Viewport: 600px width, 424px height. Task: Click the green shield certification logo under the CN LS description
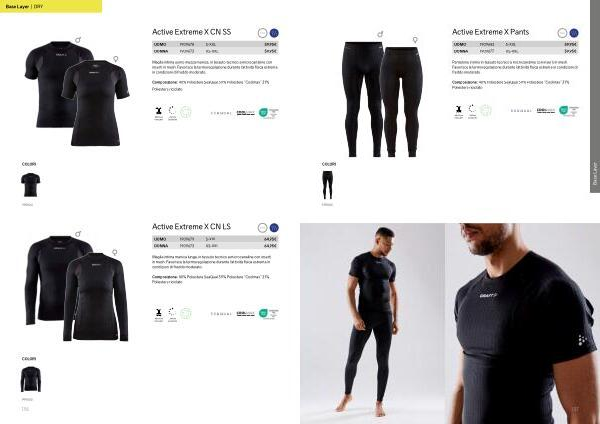[x=263, y=313]
